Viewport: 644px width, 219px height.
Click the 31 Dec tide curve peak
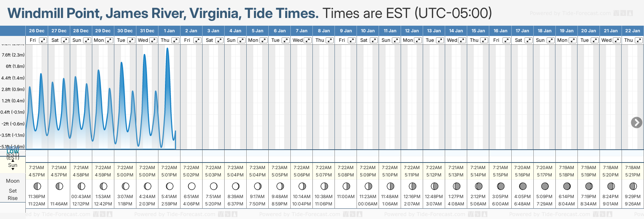click(144, 55)
